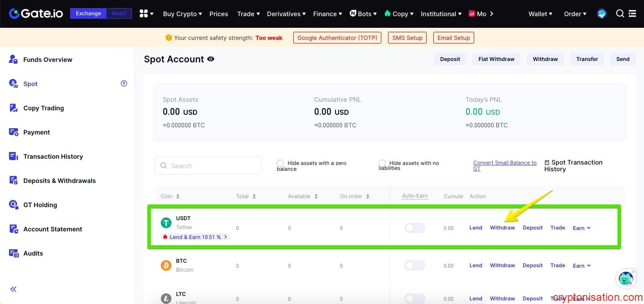Select Hide assets with a zero balance

click(x=280, y=163)
